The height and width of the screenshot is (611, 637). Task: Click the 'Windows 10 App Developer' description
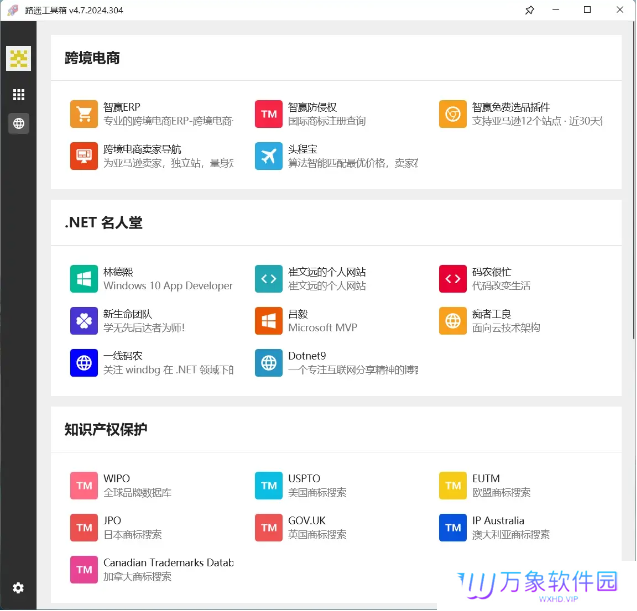(x=168, y=286)
